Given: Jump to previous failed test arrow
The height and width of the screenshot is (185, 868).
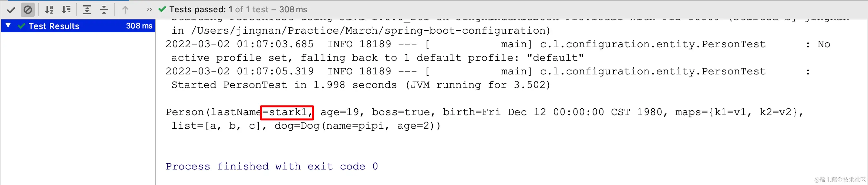Looking at the screenshot, I should point(125,9).
